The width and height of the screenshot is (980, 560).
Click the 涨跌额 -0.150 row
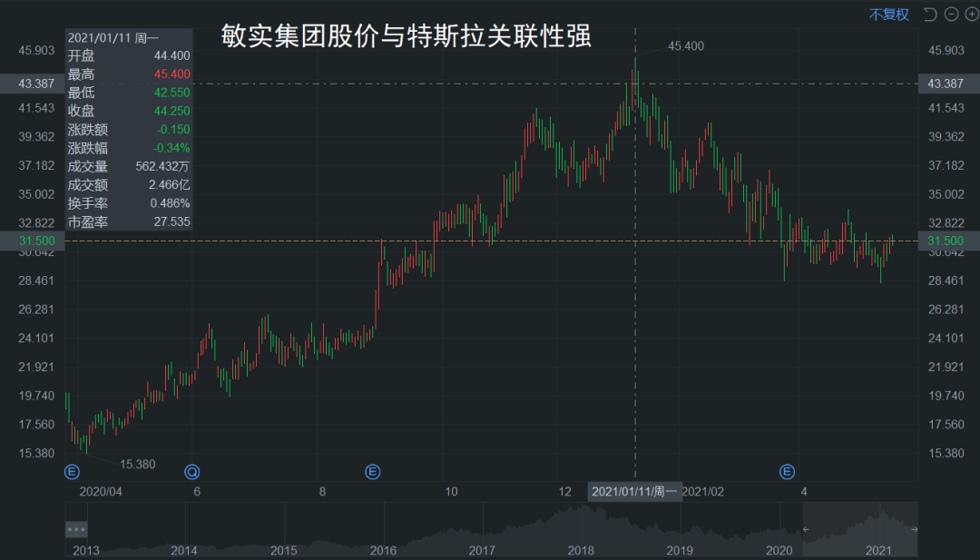(x=129, y=130)
